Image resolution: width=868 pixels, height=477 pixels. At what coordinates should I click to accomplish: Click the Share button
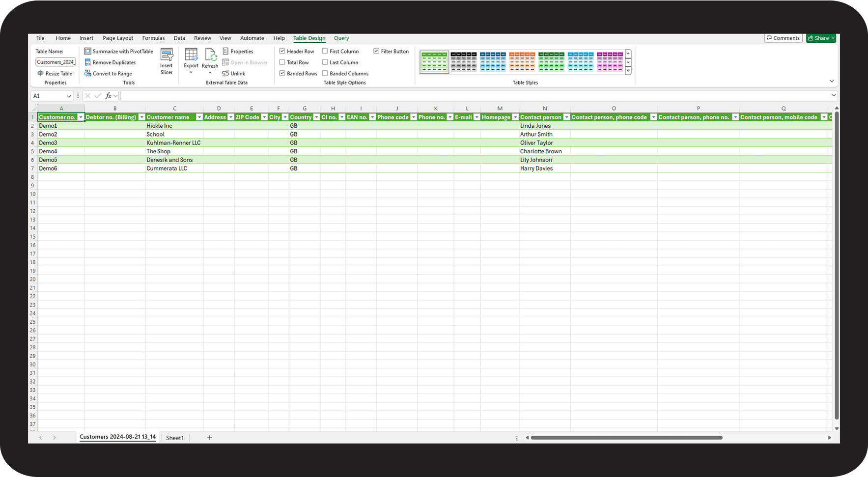tap(821, 38)
